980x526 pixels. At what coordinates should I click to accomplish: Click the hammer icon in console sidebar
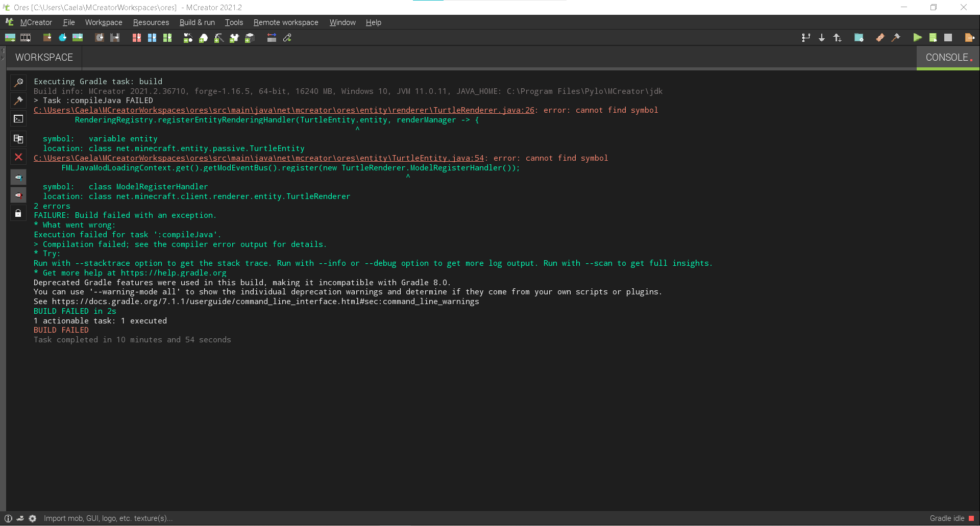pyautogui.click(x=18, y=101)
